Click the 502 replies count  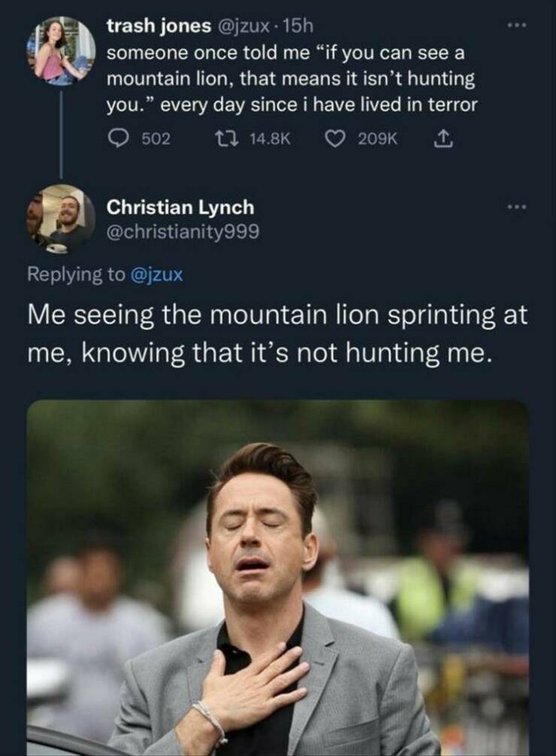tap(156, 139)
